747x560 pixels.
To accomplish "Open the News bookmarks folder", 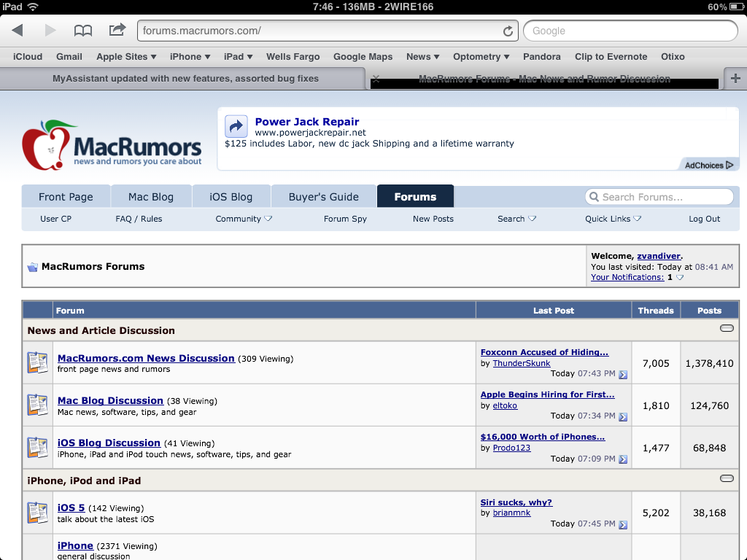I will (422, 57).
